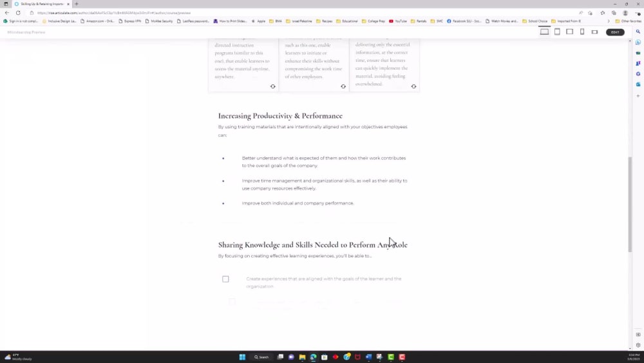Image resolution: width=644 pixels, height=363 pixels.
Task: Switch preview to phone portrait view
Action: (x=582, y=32)
